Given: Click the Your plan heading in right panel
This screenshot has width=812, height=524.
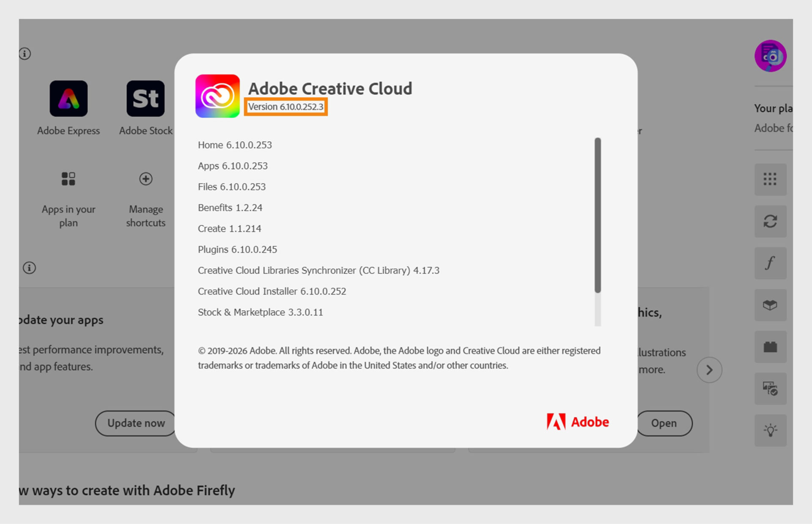Looking at the screenshot, I should point(774,109).
